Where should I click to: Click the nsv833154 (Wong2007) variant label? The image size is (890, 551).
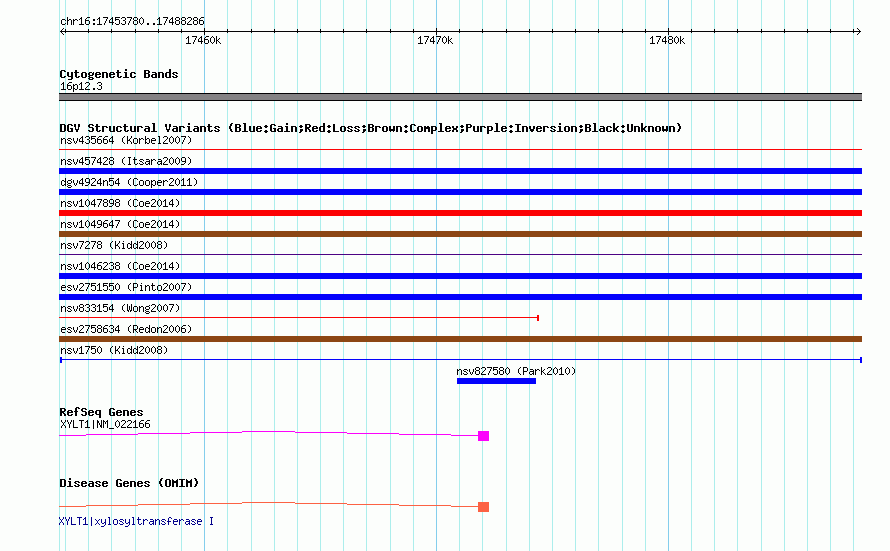click(120, 308)
